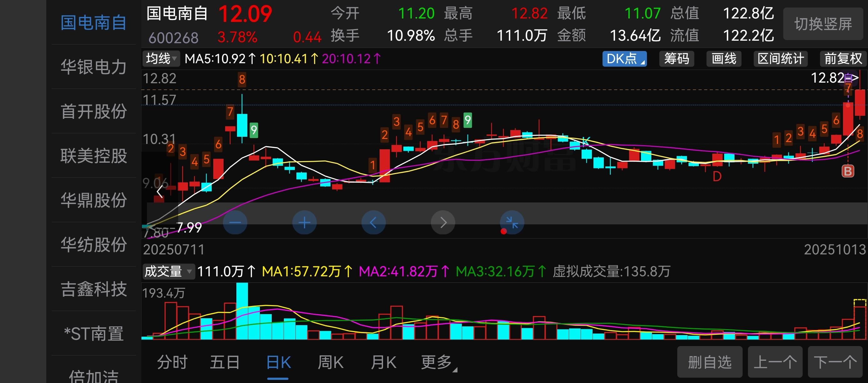Open the 成交量 indicator dropdown
Image resolution: width=868 pixels, height=383 pixels.
168,271
